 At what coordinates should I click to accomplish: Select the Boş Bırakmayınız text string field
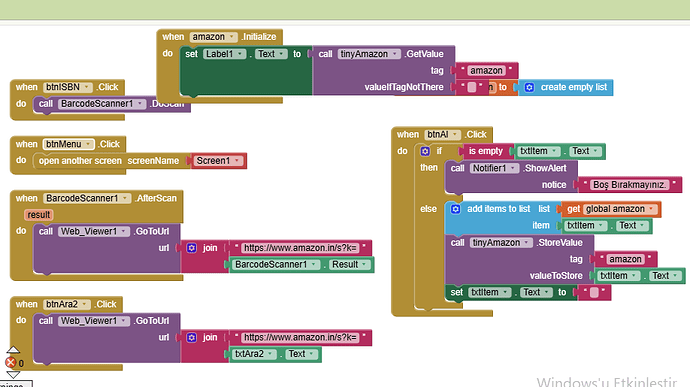tap(629, 184)
